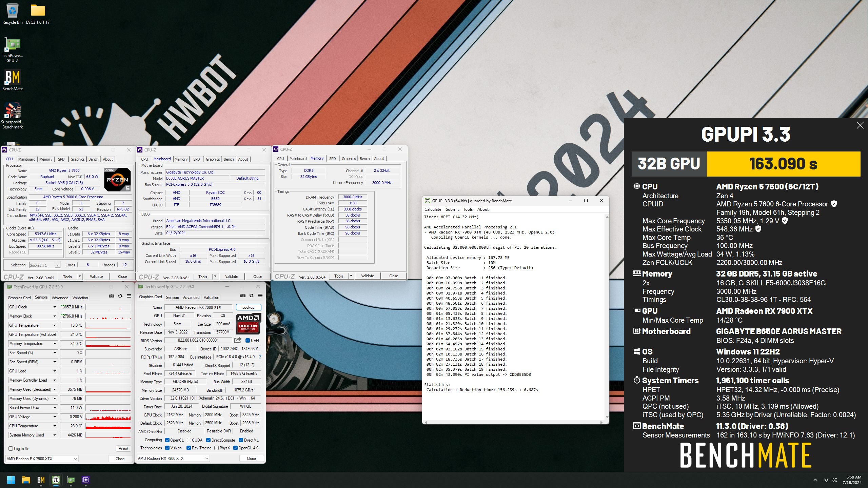The height and width of the screenshot is (488, 868).
Task: Expand the Memory Clock sensor dropdown
Action: [x=54, y=316]
